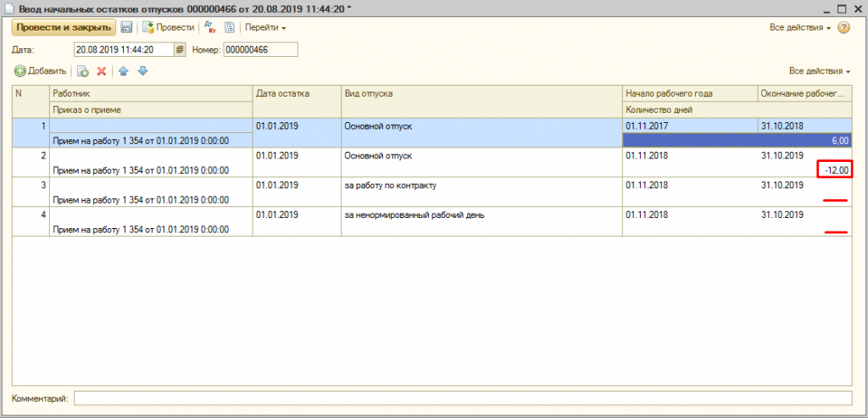Move the row down with the blue down arrow
The height and width of the screenshot is (418, 868).
click(x=142, y=71)
